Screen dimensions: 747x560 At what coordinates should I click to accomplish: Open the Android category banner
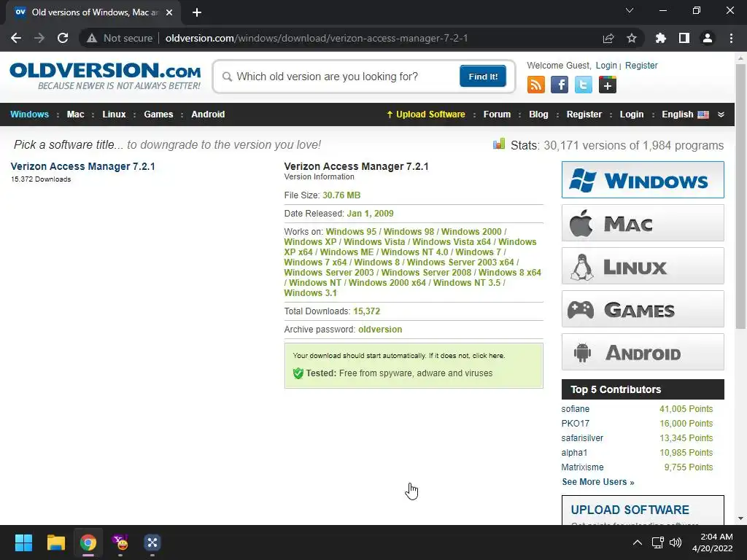643,352
